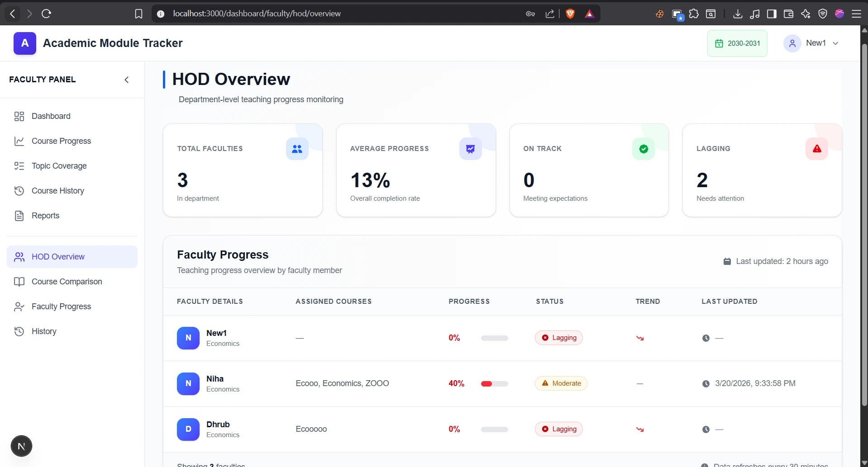Open the Leo AI sparkle icon

(x=806, y=14)
